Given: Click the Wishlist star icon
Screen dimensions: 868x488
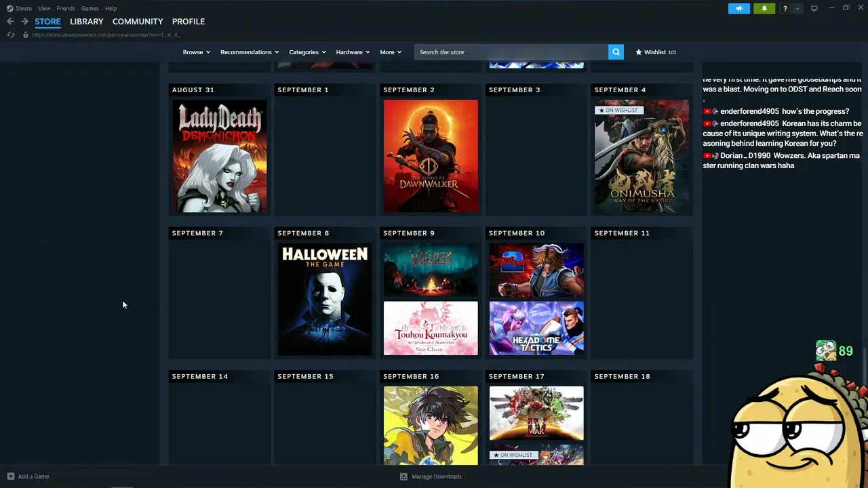Looking at the screenshot, I should click(638, 52).
